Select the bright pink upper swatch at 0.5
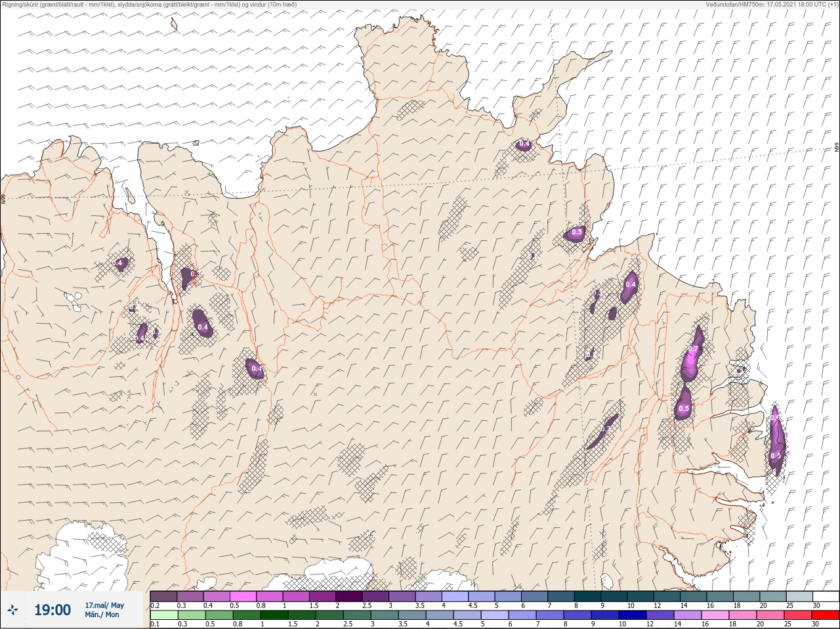This screenshot has width=840, height=629. [243, 596]
